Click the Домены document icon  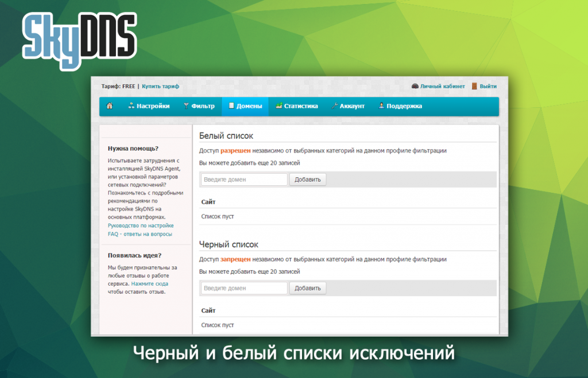coord(231,106)
